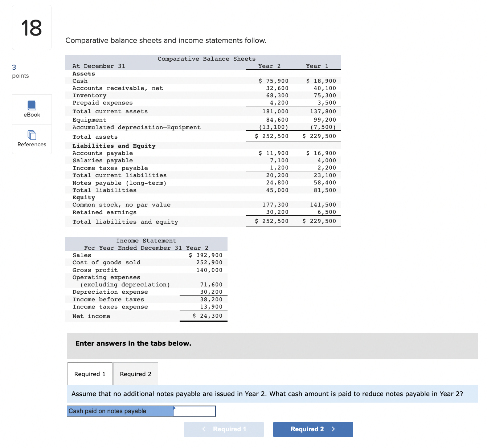Click the Cash paid on notes payable input field

(x=194, y=411)
